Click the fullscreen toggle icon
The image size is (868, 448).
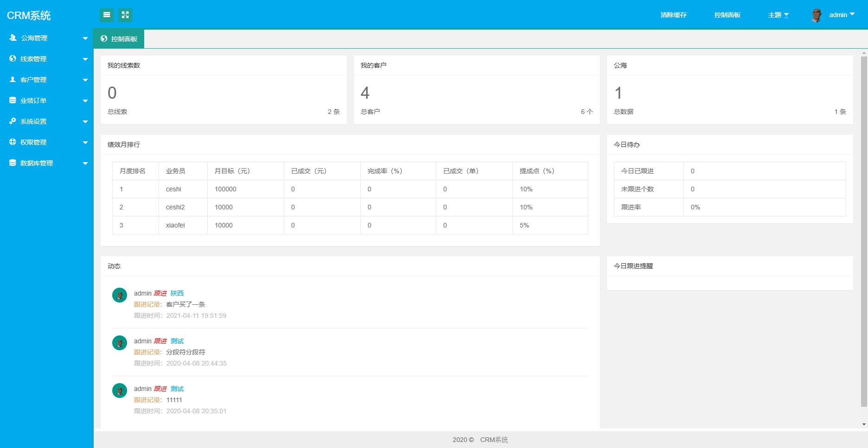pyautogui.click(x=125, y=15)
